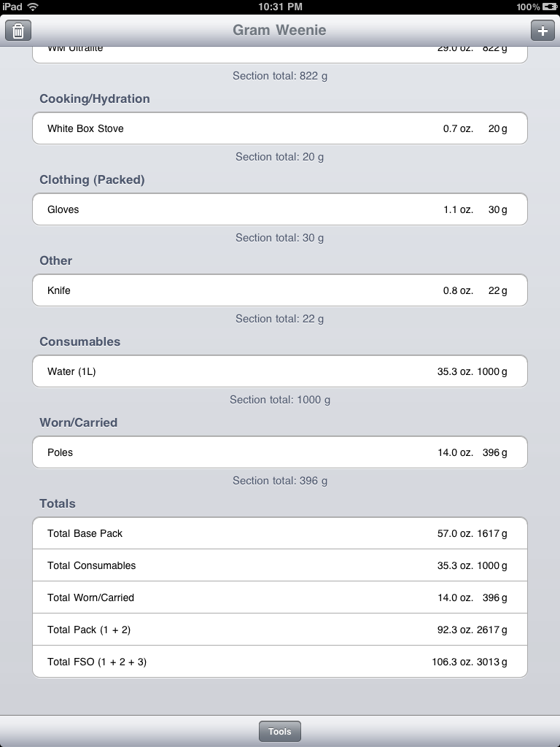Image resolution: width=560 pixels, height=747 pixels.
Task: Tap the Total Pack (1 + 2) row
Action: (280, 630)
